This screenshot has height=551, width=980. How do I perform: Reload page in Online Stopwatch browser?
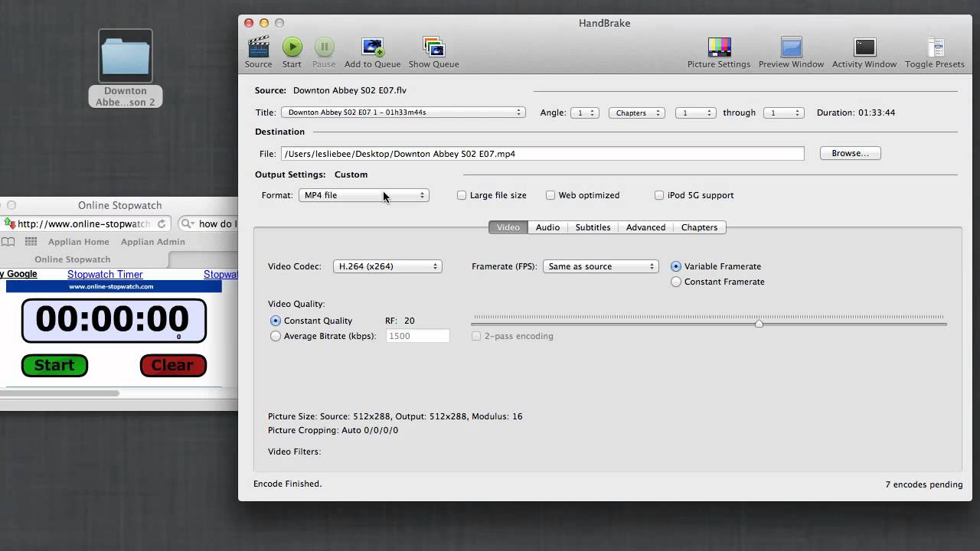162,223
